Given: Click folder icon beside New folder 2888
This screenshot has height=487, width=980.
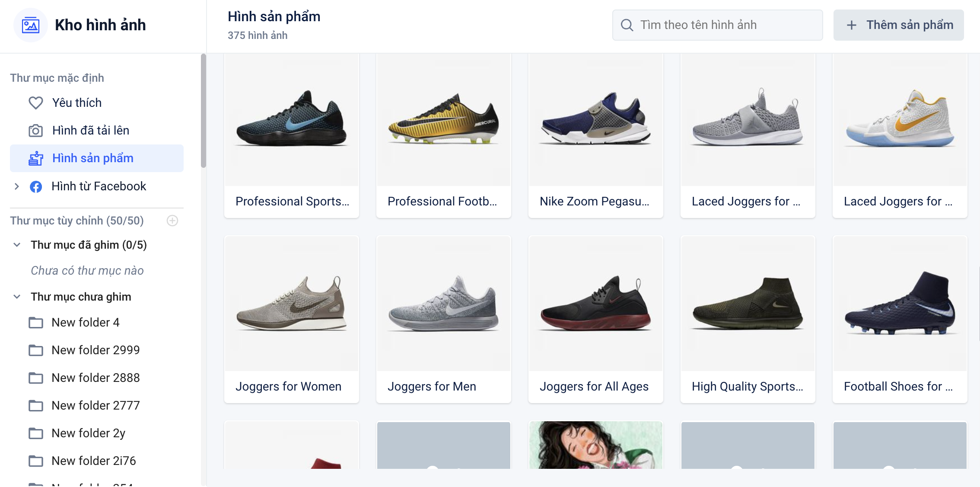Looking at the screenshot, I should [36, 378].
